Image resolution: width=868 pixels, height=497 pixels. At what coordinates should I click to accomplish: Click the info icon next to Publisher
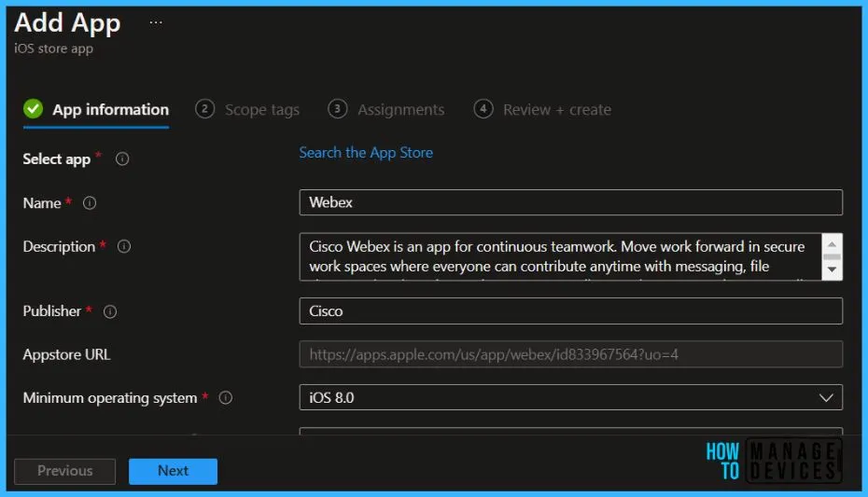[110, 311]
